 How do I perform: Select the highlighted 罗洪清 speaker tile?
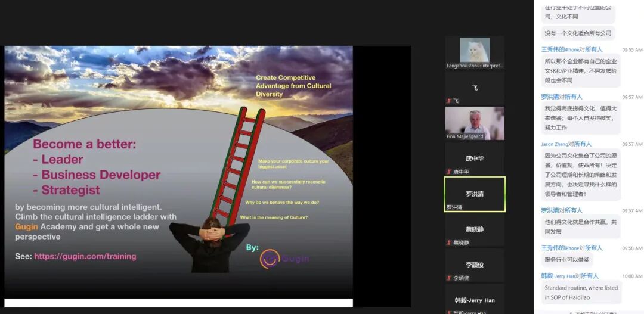click(x=475, y=194)
